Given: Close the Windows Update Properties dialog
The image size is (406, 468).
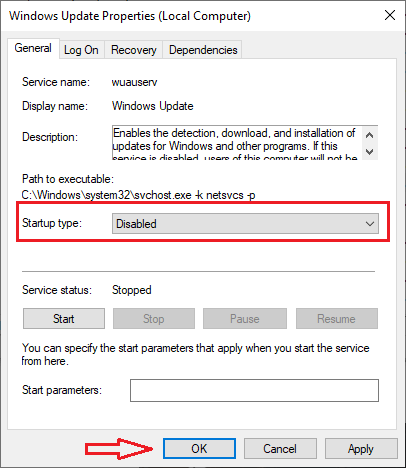Looking at the screenshot, I should pyautogui.click(x=390, y=15).
